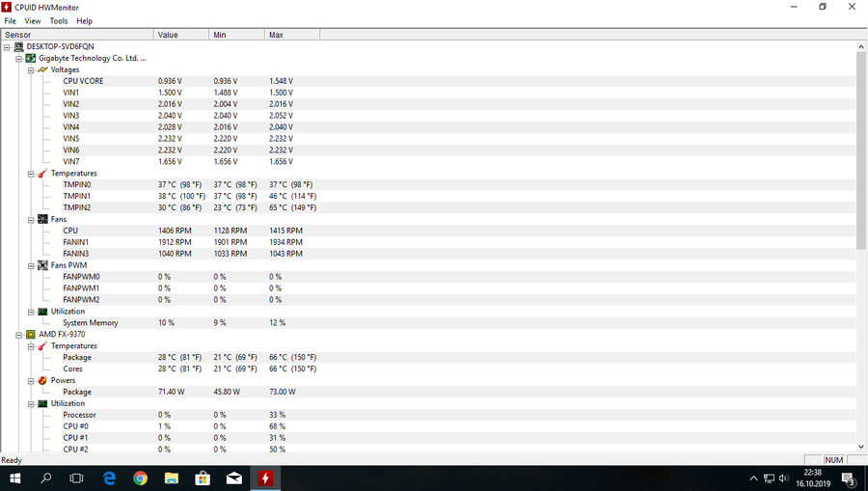This screenshot has width=868, height=491.
Task: Click the Gigabyte motherboard icon
Action: (31, 58)
